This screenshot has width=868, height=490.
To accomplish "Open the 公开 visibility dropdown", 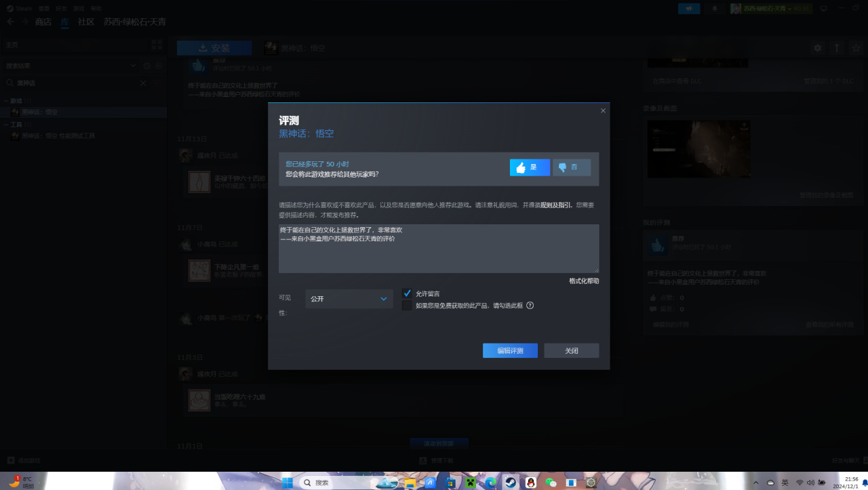I will (x=349, y=299).
